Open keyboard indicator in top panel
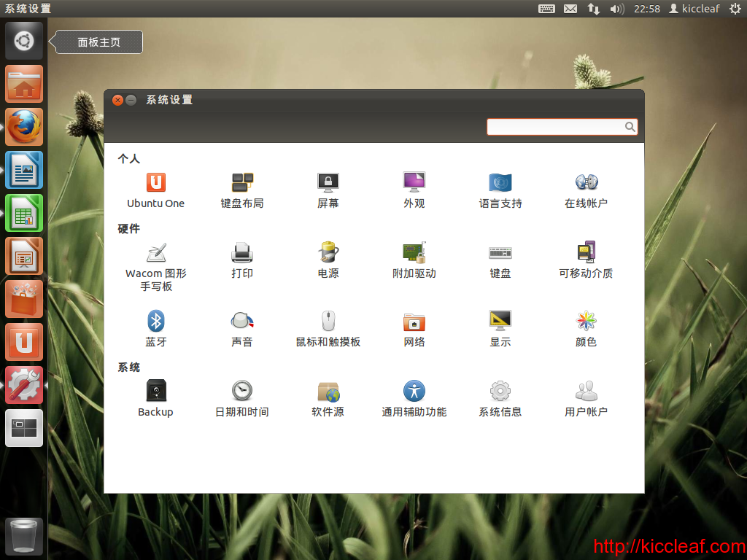The width and height of the screenshot is (747, 560). click(x=546, y=9)
